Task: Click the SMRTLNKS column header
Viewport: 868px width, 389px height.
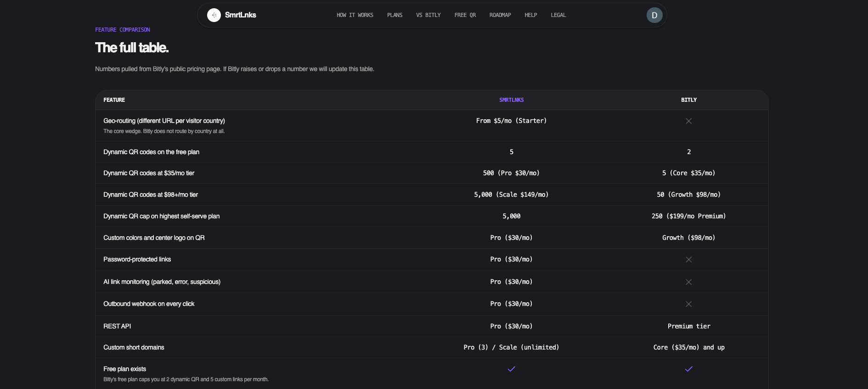Action: coord(511,100)
